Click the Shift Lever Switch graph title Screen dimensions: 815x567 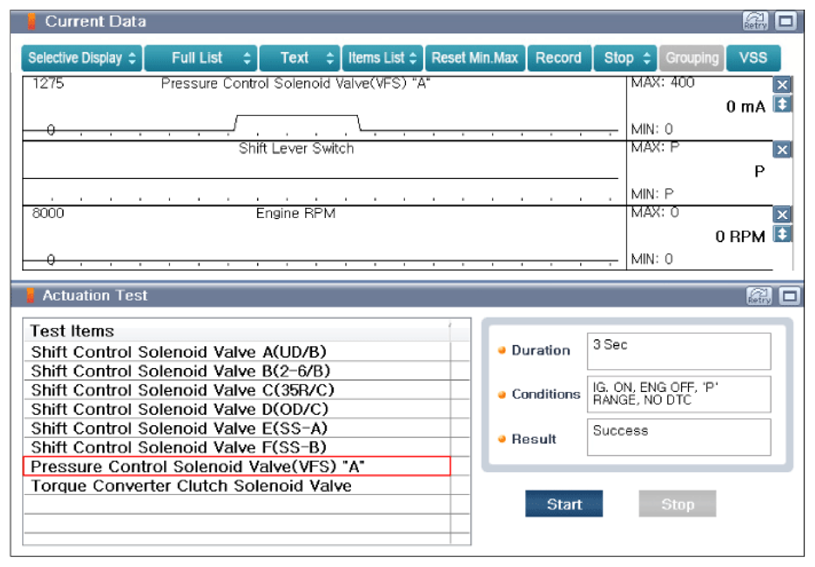[x=296, y=149]
